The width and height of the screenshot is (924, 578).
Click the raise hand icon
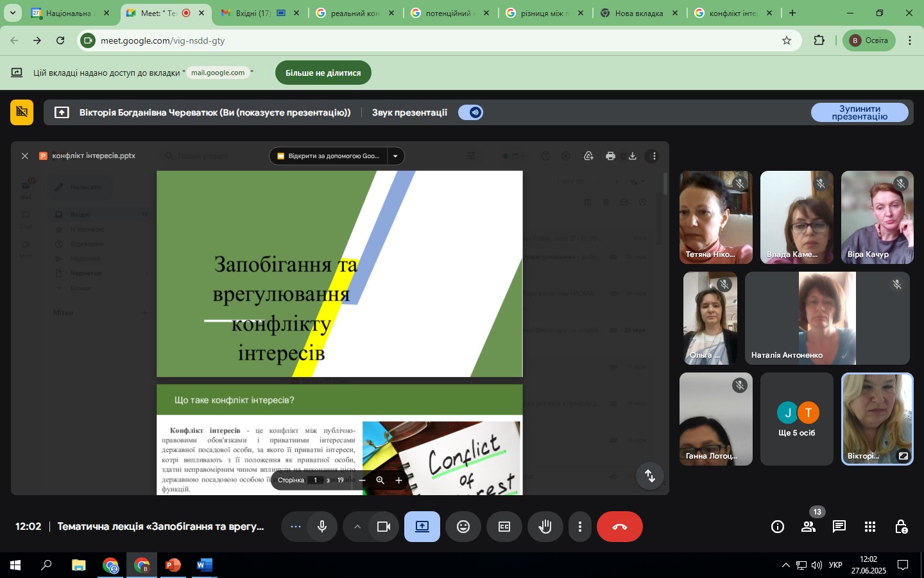545,527
